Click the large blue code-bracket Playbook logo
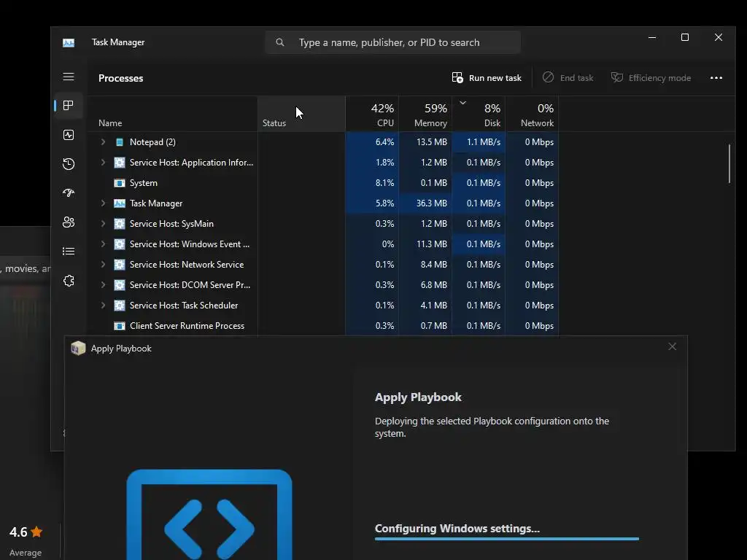 (209, 514)
